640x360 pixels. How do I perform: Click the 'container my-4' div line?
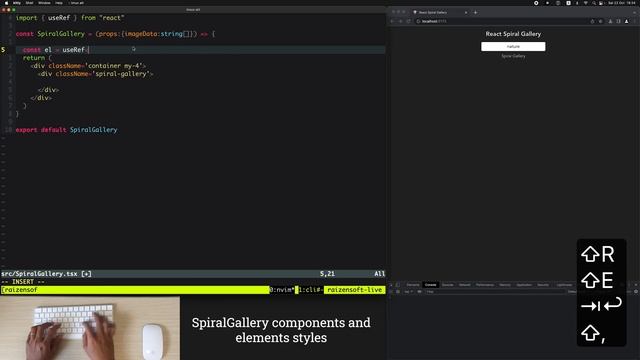point(88,66)
